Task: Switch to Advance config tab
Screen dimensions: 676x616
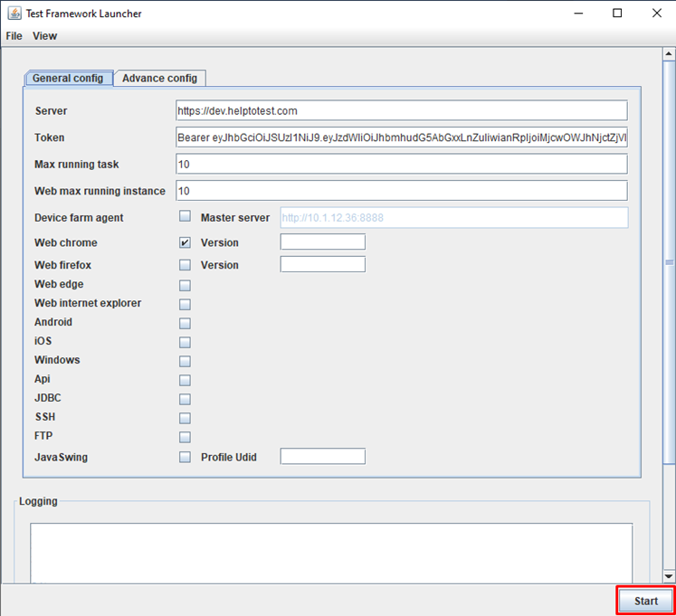Action: click(x=159, y=79)
